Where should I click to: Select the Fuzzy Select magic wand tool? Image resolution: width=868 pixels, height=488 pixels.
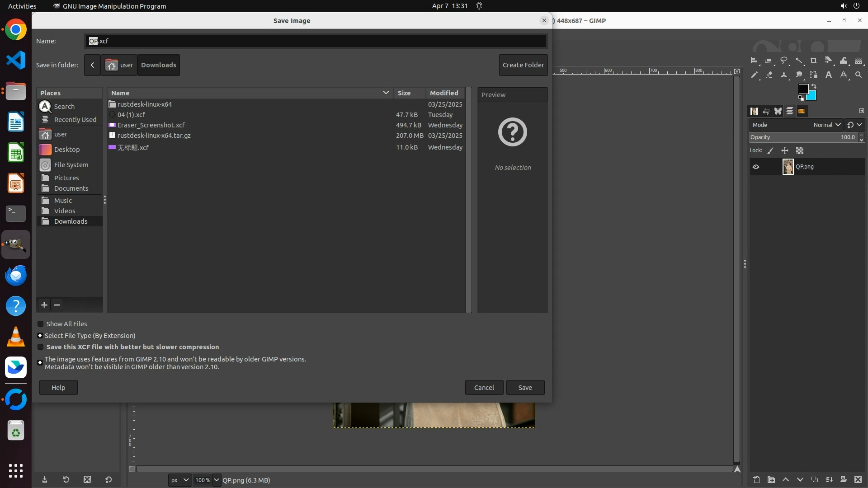click(799, 61)
